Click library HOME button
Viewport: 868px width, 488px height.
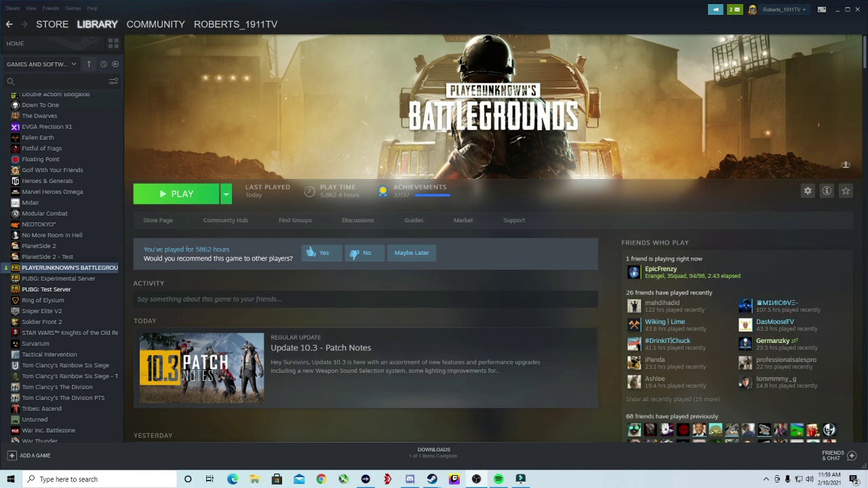tap(15, 43)
